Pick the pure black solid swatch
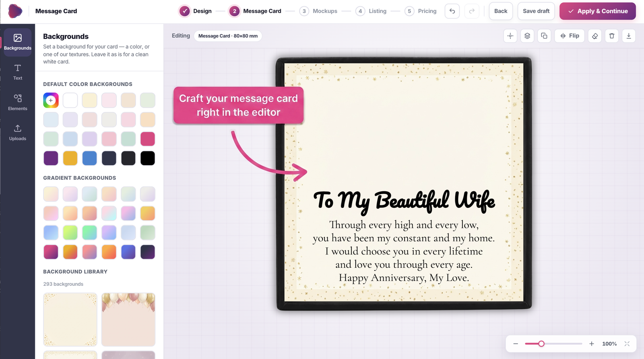 pyautogui.click(x=148, y=158)
